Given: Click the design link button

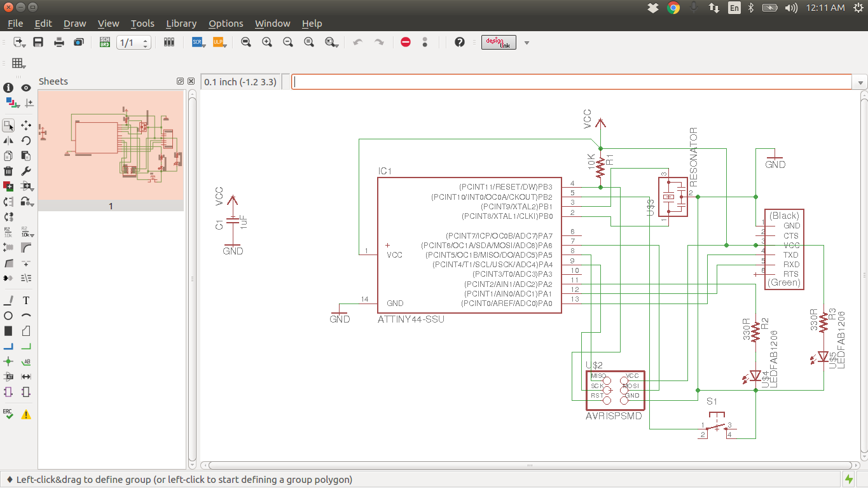Looking at the screenshot, I should click(x=498, y=43).
